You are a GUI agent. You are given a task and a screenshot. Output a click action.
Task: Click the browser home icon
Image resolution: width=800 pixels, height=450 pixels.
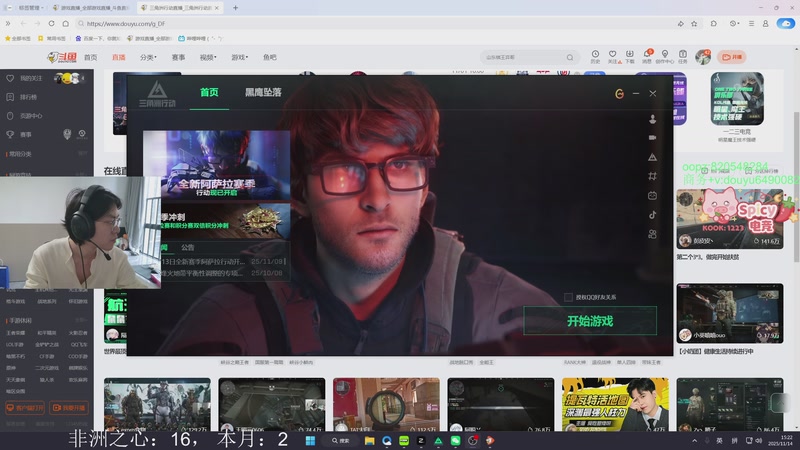click(x=66, y=23)
